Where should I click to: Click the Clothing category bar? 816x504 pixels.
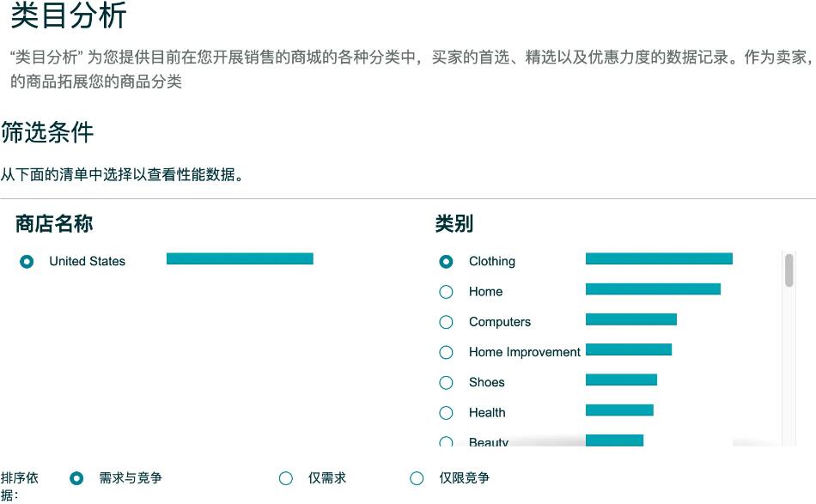[x=659, y=258]
